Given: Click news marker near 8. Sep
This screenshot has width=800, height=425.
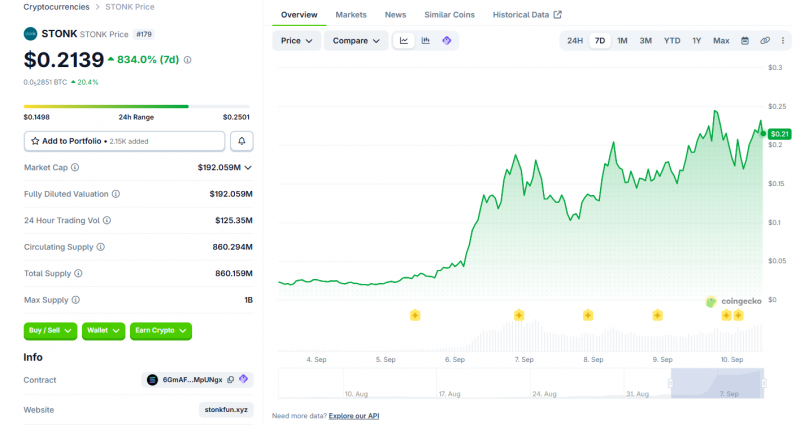Looking at the screenshot, I should click(x=588, y=315).
